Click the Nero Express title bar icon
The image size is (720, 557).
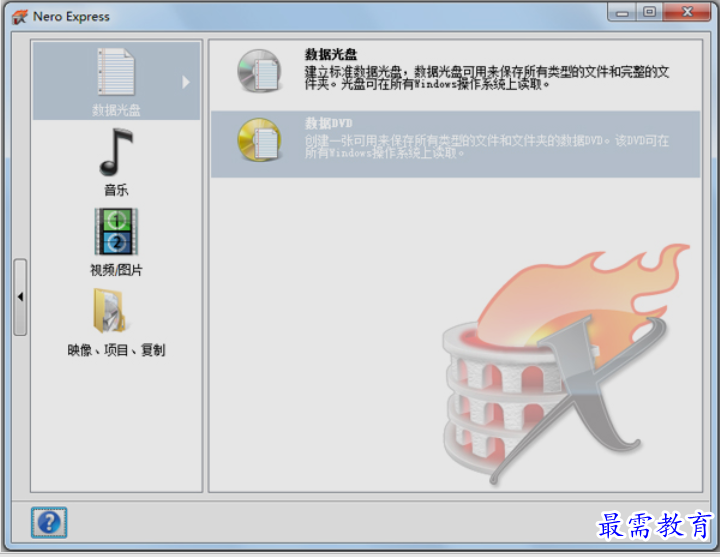click(x=20, y=17)
